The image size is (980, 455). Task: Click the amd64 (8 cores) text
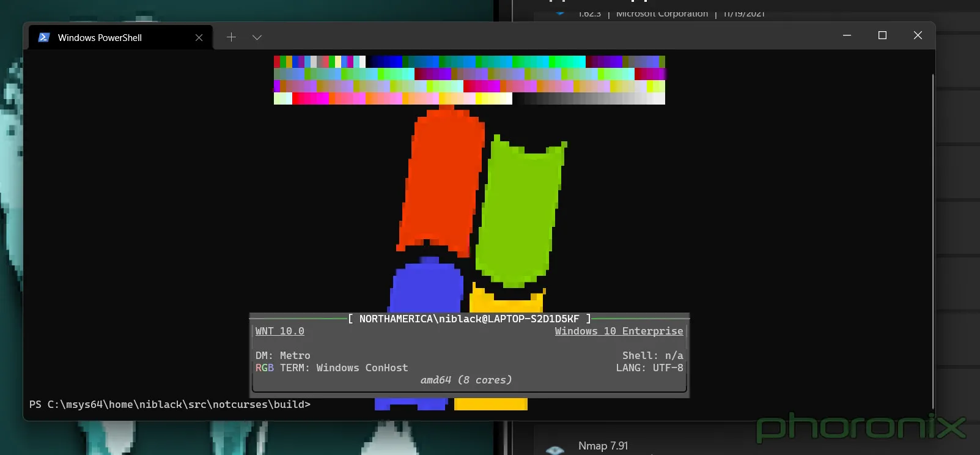pyautogui.click(x=466, y=380)
